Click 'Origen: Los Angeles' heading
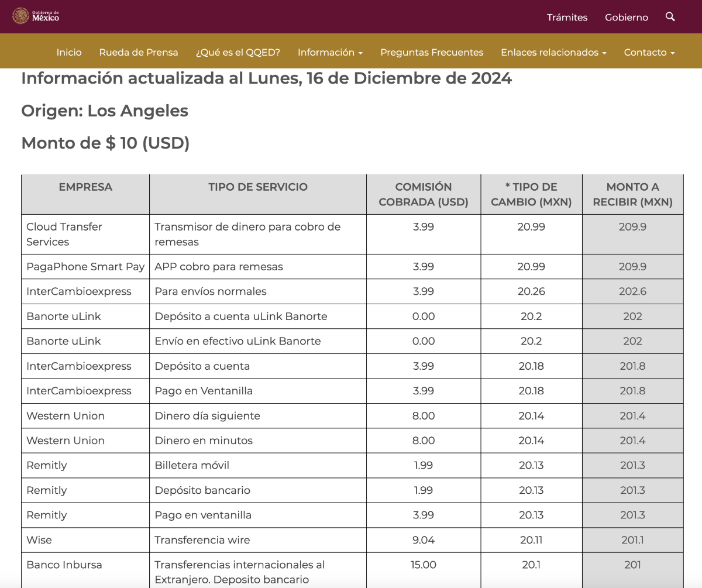Screen dimensions: 702x588 click(105, 111)
